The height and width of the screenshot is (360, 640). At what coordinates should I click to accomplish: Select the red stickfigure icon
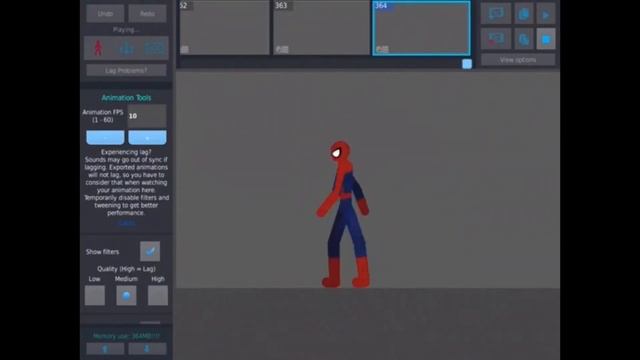[98, 48]
